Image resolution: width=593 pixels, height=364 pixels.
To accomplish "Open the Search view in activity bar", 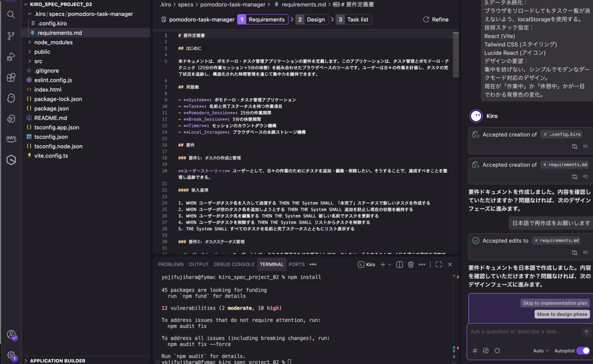I will pyautogui.click(x=11, y=14).
